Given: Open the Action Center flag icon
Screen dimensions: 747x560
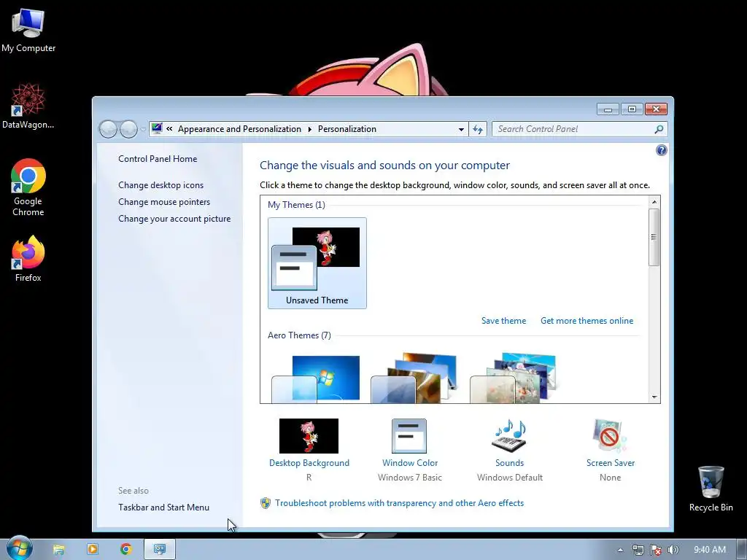Looking at the screenshot, I should (656, 550).
